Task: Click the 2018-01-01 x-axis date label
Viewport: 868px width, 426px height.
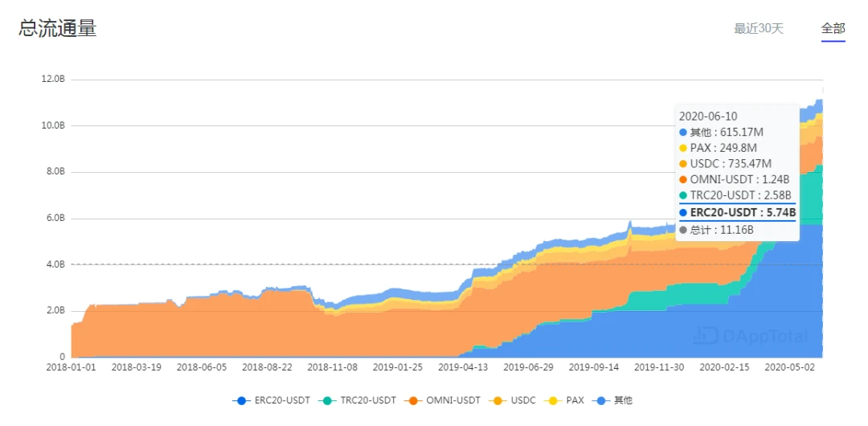Action: (x=72, y=367)
